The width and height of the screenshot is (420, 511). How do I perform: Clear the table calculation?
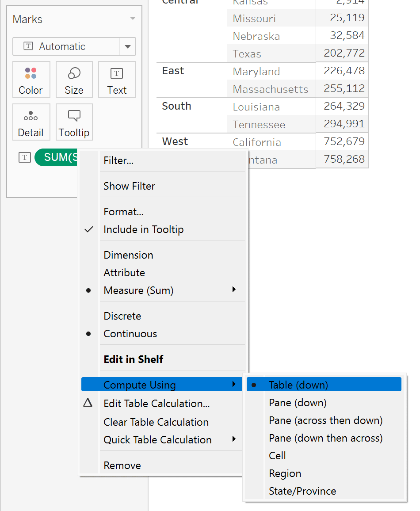coord(156,422)
